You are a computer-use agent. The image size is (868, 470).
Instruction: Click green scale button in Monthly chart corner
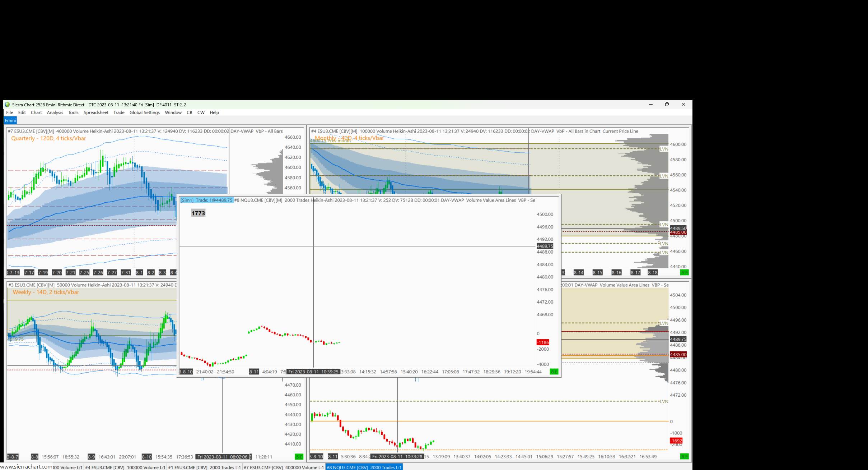pos(684,272)
